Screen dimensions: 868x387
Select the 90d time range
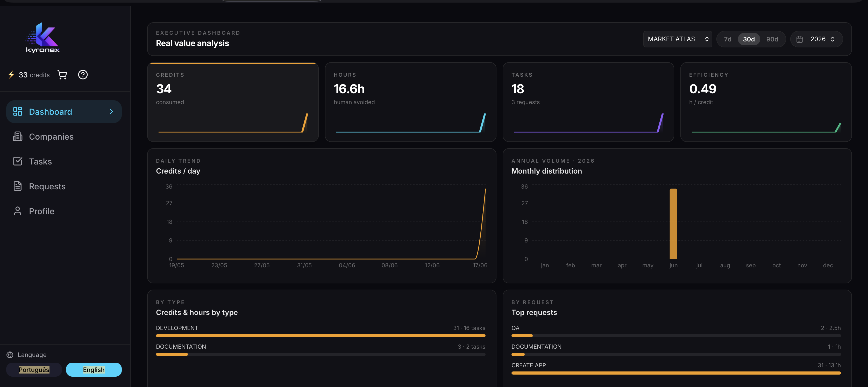pyautogui.click(x=772, y=39)
